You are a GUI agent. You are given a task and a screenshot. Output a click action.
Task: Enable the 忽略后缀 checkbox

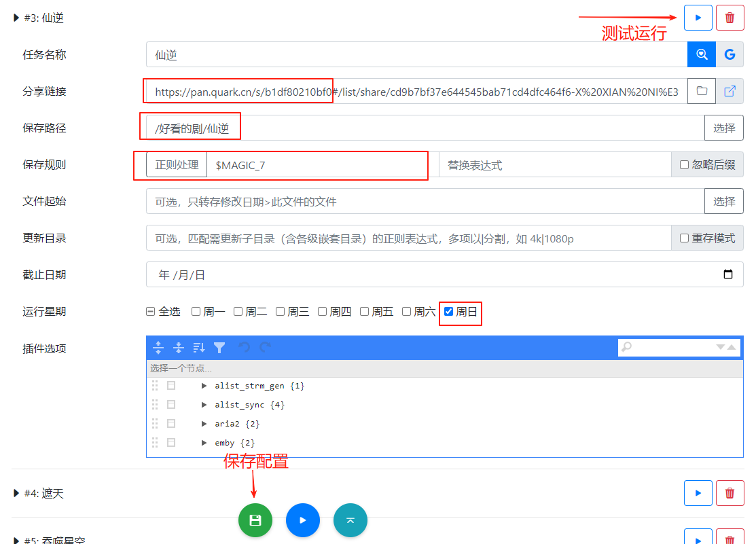[684, 164]
